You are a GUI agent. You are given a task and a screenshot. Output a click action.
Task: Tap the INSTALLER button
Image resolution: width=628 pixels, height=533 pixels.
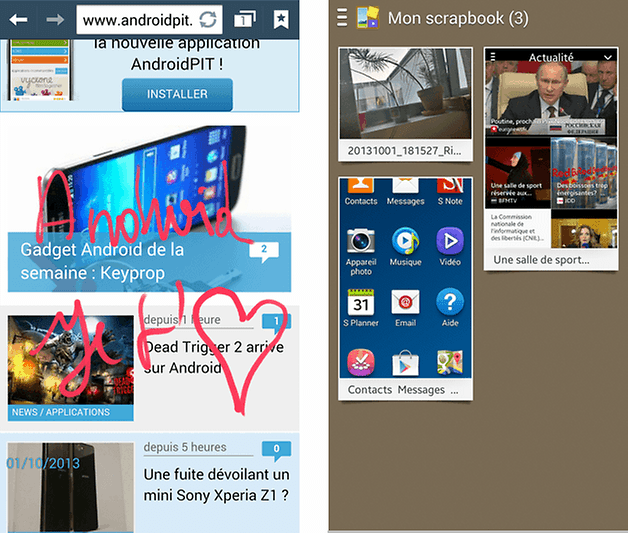177,94
